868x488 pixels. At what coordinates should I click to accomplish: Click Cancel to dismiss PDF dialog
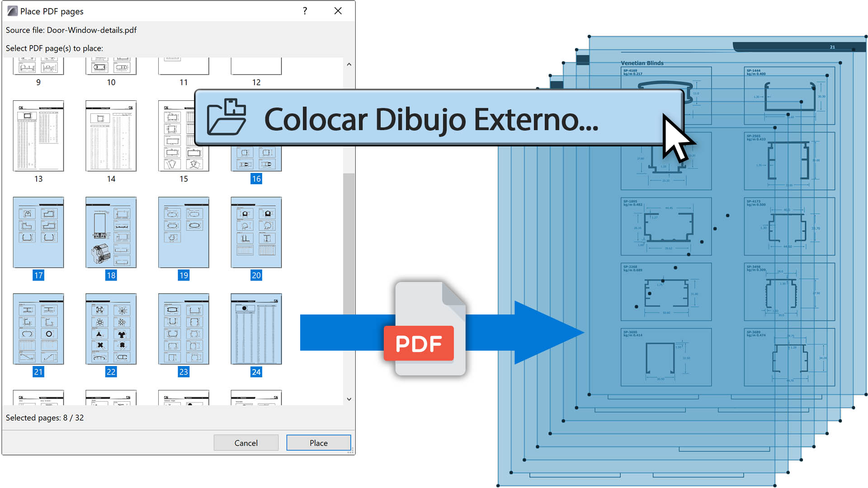(246, 443)
